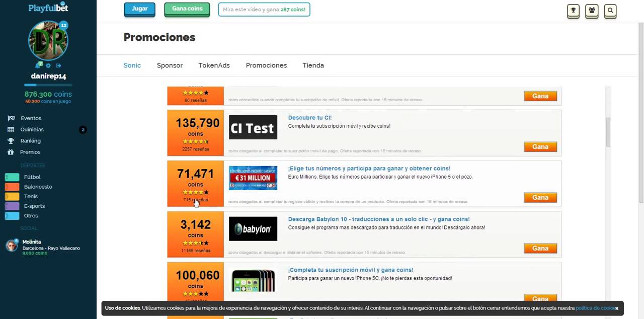Click Gana for the Descubre tu CI offer
The image size is (644, 319).
click(x=540, y=147)
